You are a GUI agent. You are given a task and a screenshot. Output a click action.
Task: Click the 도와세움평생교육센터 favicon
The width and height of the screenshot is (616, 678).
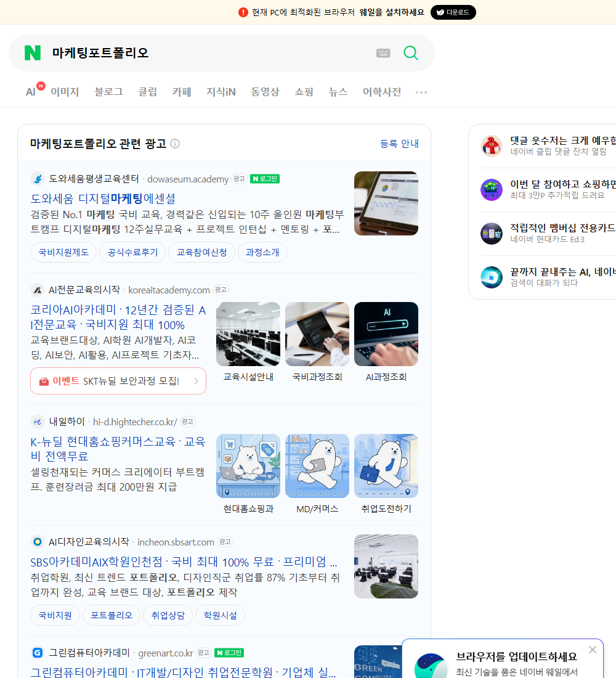click(38, 179)
